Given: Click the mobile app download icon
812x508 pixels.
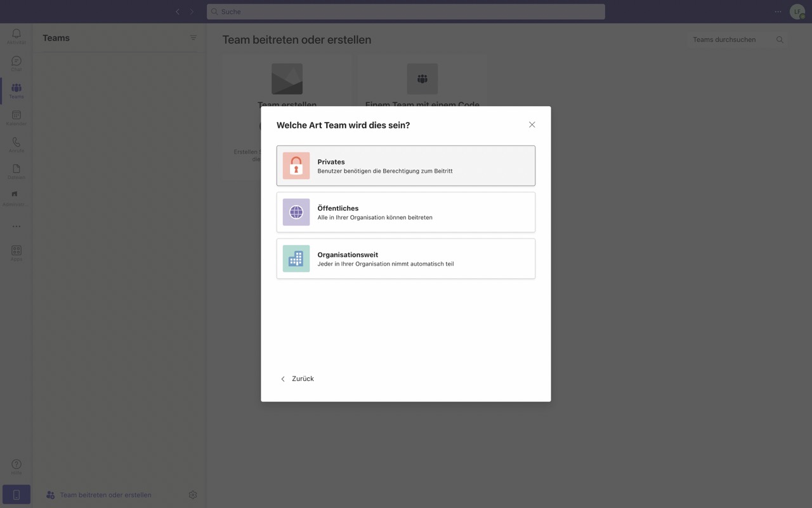Looking at the screenshot, I should click(x=16, y=494).
